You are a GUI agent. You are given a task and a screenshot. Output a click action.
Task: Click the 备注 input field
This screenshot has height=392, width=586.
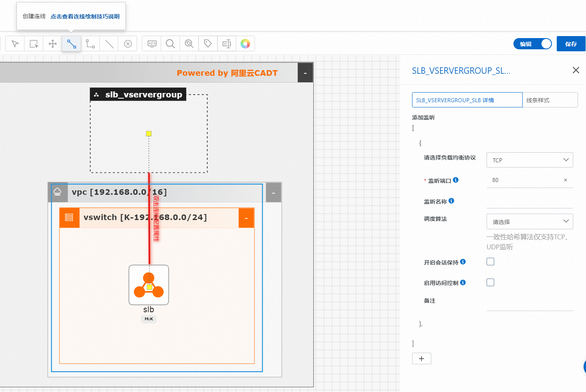coord(530,304)
